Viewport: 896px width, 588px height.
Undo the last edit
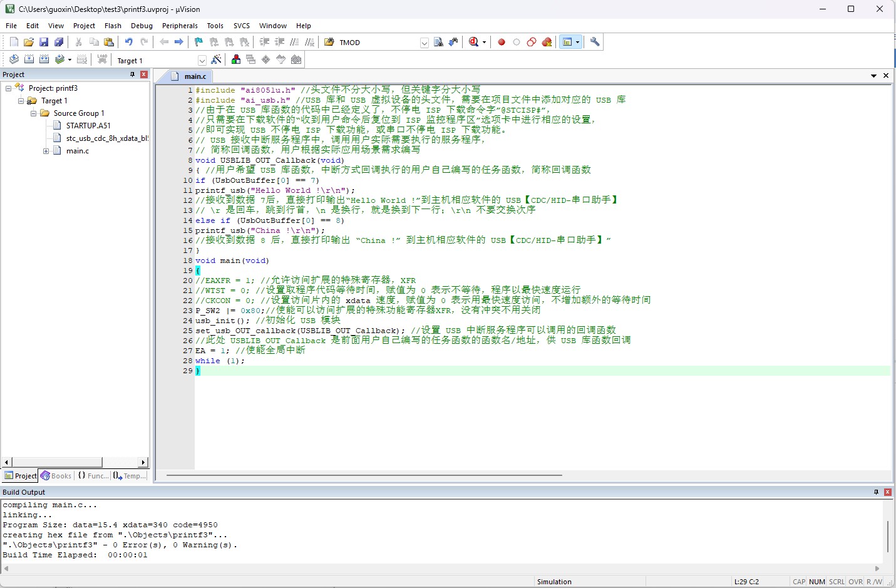pos(129,42)
